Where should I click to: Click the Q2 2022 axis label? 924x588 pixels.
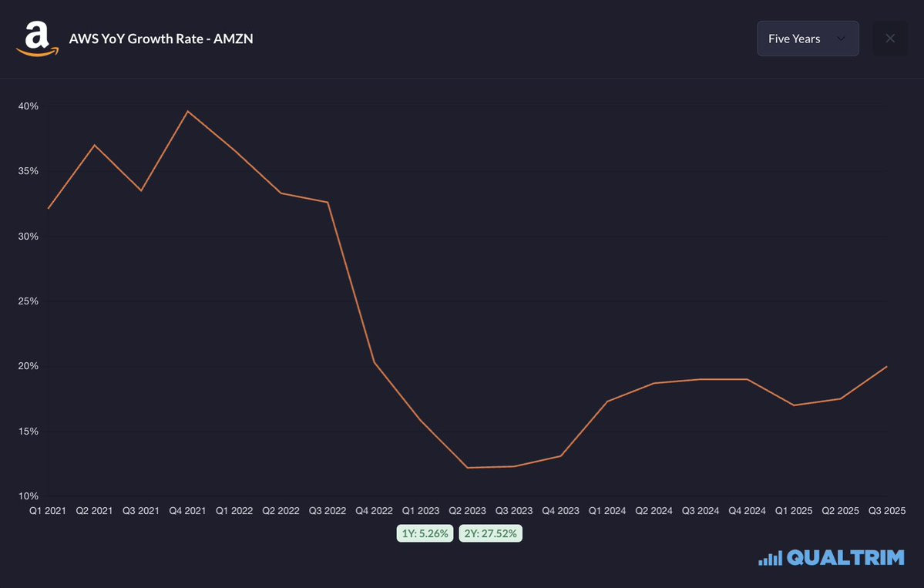pyautogui.click(x=281, y=511)
